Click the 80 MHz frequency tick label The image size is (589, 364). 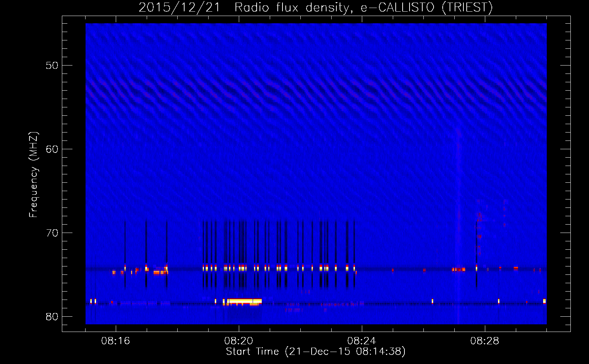[x=52, y=317]
